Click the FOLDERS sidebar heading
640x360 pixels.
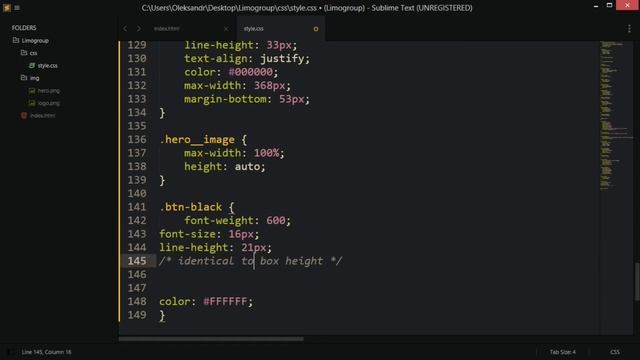(24, 28)
